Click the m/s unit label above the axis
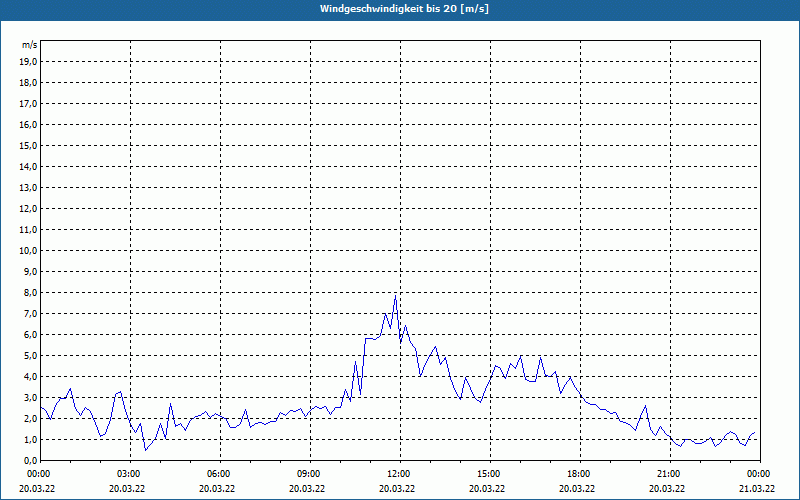800x500 pixels. pos(29,45)
